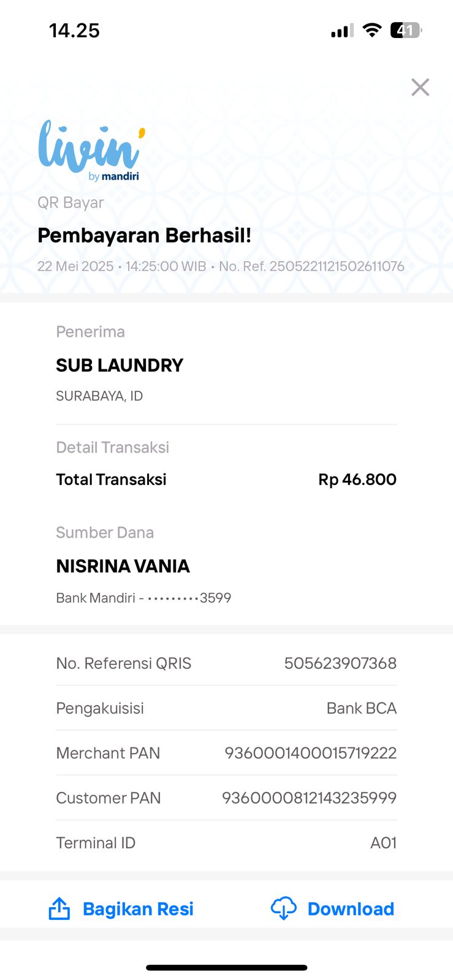This screenshot has width=453, height=980.
Task: Tap the Customer PAN number value
Action: coord(309,798)
